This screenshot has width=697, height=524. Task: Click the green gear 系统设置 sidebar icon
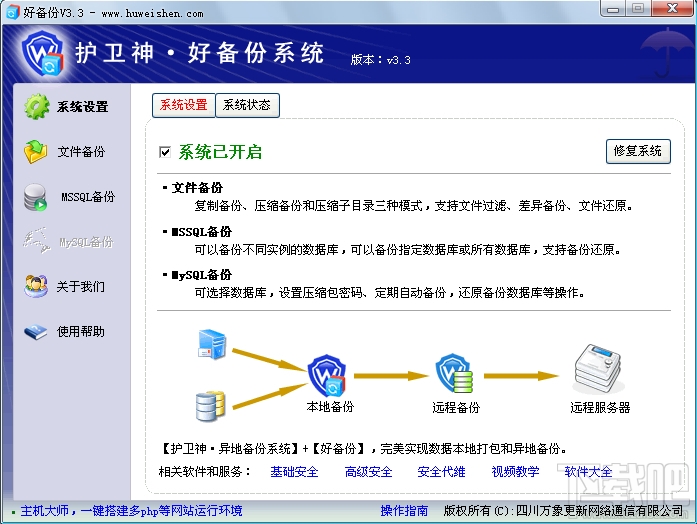pos(37,106)
